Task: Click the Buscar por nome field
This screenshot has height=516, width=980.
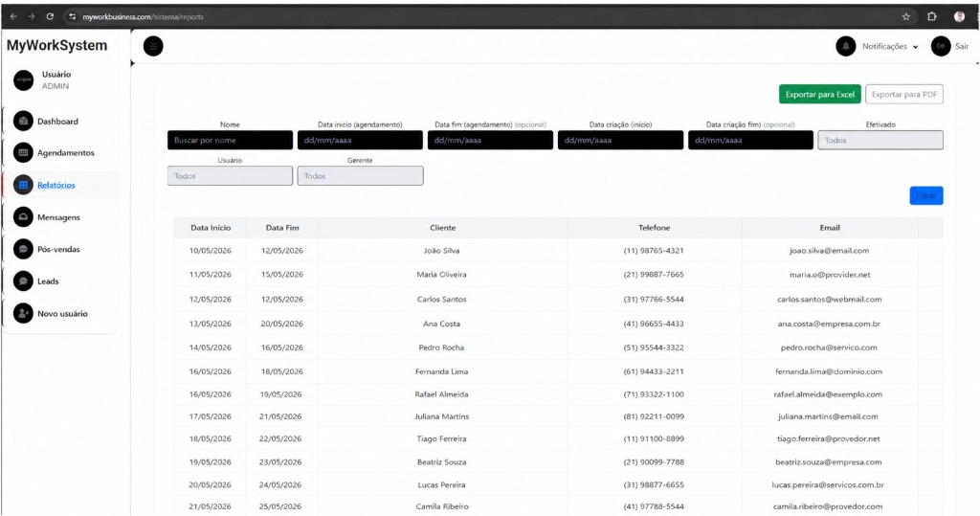Action: pos(230,140)
